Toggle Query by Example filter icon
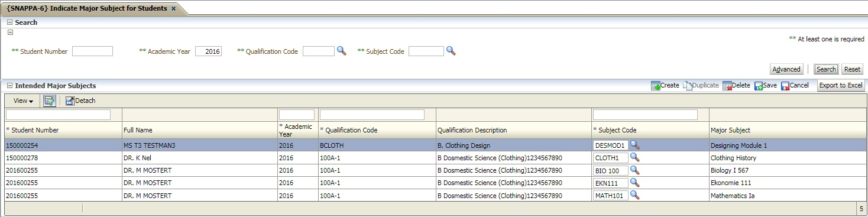This screenshot has height=217, width=868. (x=50, y=101)
